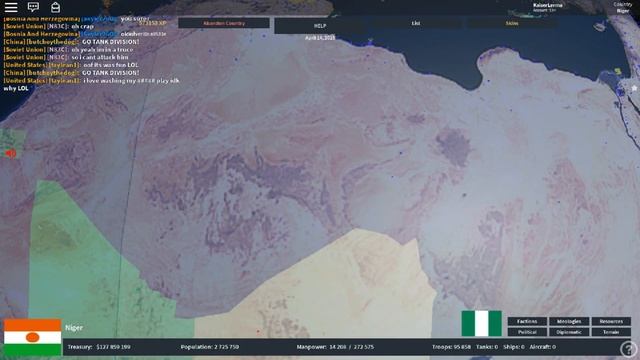The image size is (640, 360).
Task: Select the Factions map mode
Action: (x=527, y=321)
